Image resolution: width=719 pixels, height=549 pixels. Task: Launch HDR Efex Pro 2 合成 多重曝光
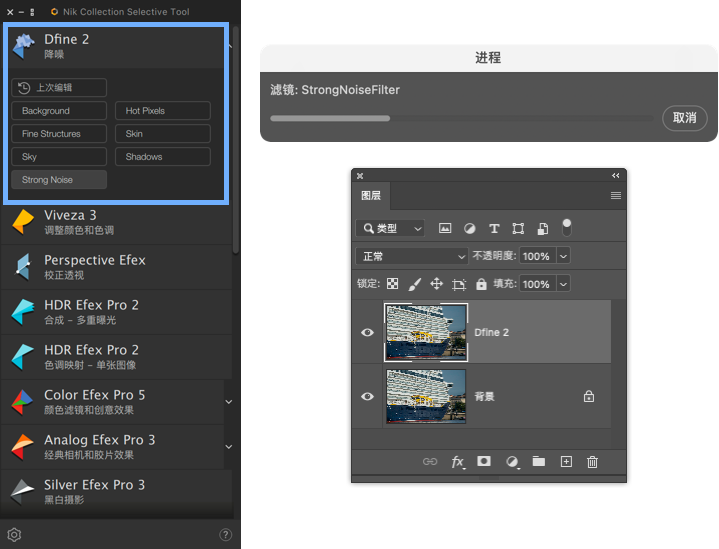tap(116, 312)
